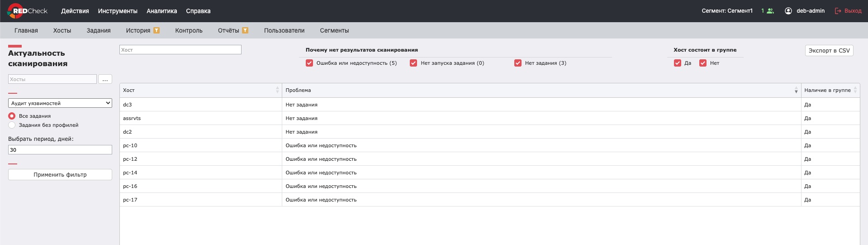Open the Аналитика menu
The height and width of the screenshot is (245, 868).
tap(162, 11)
